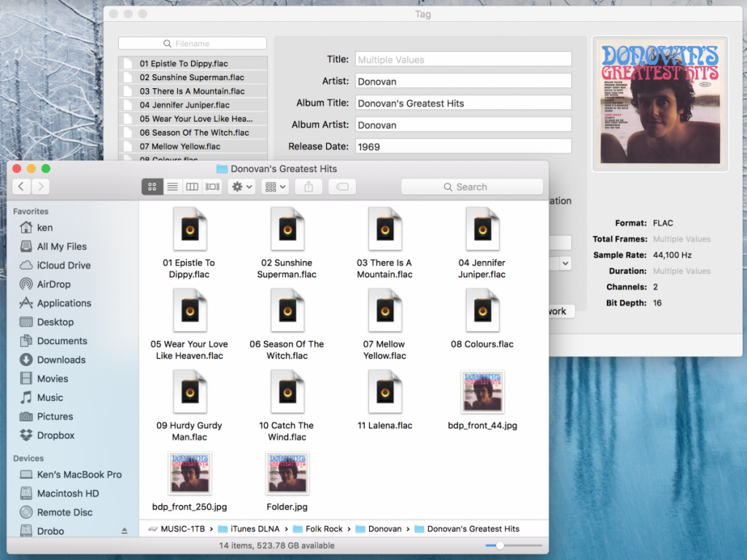The width and height of the screenshot is (747, 560).
Task: Select Macintosh HD in sidebar
Action: 59,494
